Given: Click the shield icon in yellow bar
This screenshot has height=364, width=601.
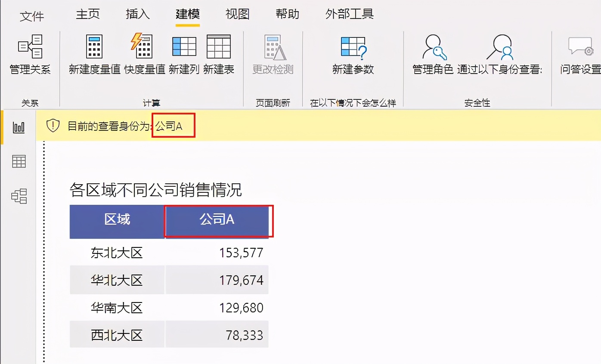Looking at the screenshot, I should (x=53, y=126).
